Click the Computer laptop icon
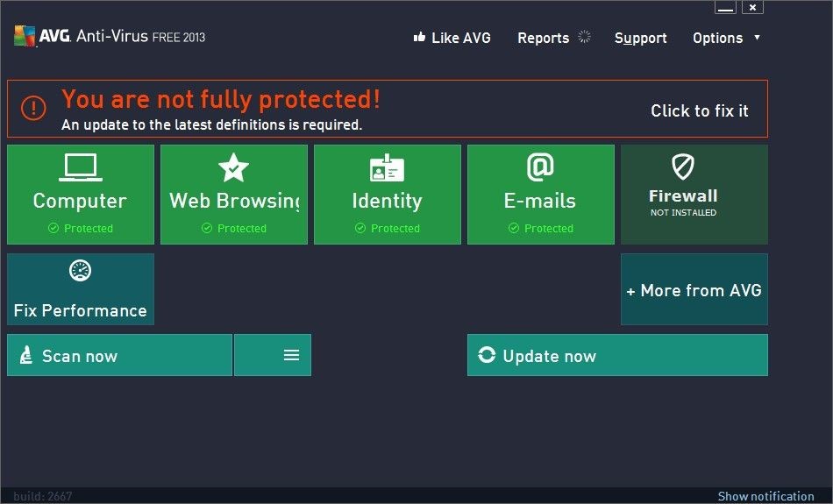The width and height of the screenshot is (833, 504). click(81, 167)
